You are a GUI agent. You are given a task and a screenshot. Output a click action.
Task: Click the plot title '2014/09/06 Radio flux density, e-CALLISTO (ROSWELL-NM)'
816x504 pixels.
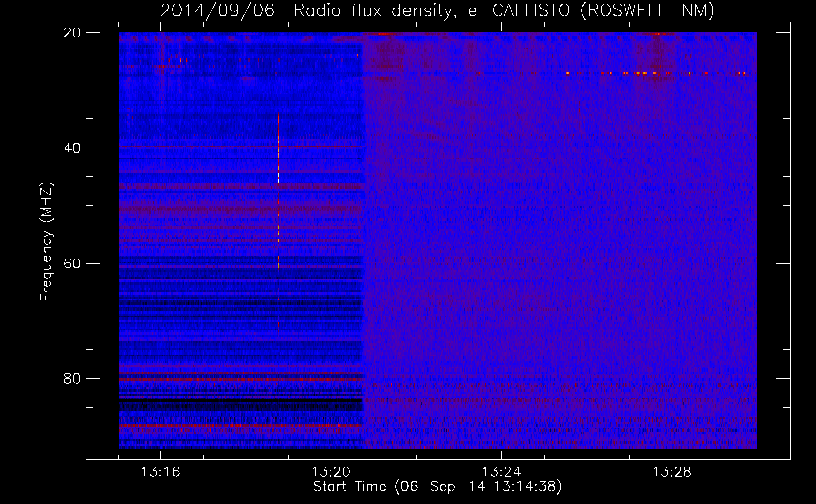[x=437, y=10]
